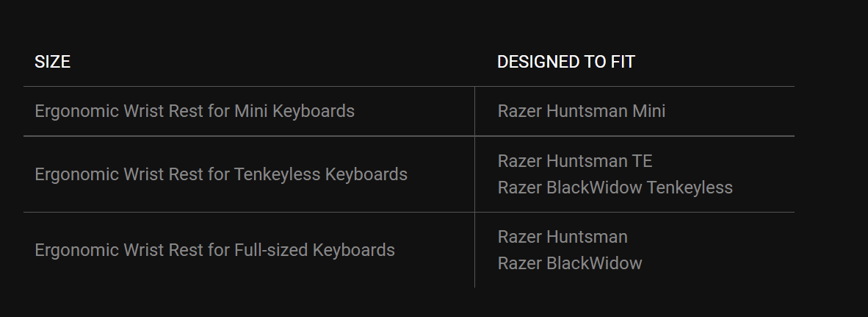Click Razer Huntsman in the Full-sized row
The image size is (868, 317).
563,237
